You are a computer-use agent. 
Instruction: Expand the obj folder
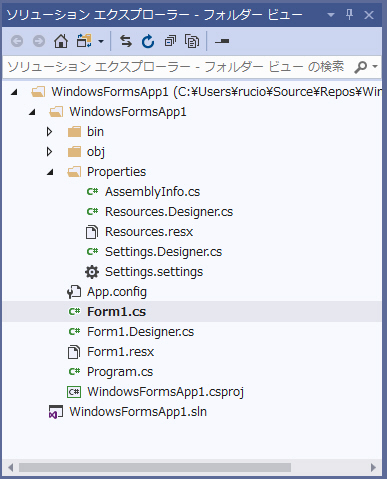[50, 152]
